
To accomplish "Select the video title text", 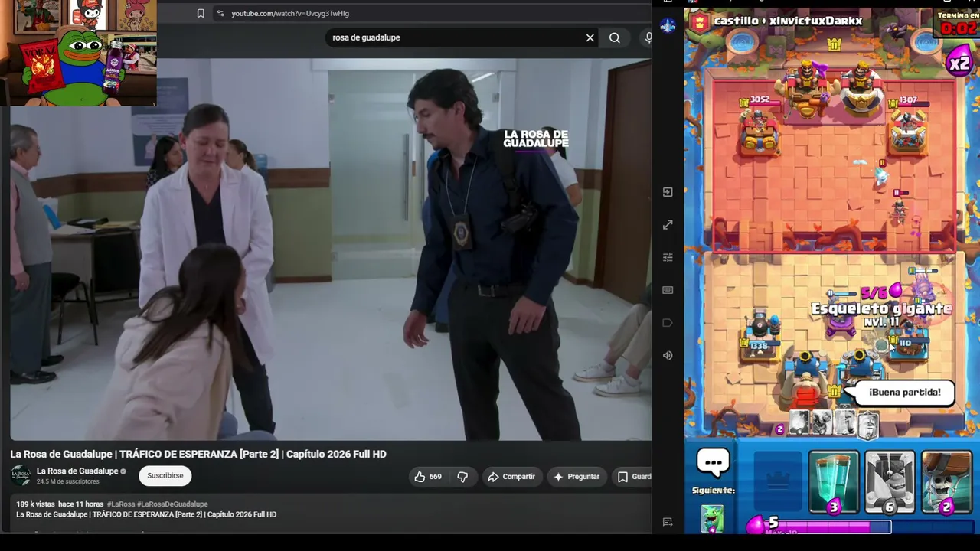I will (198, 454).
